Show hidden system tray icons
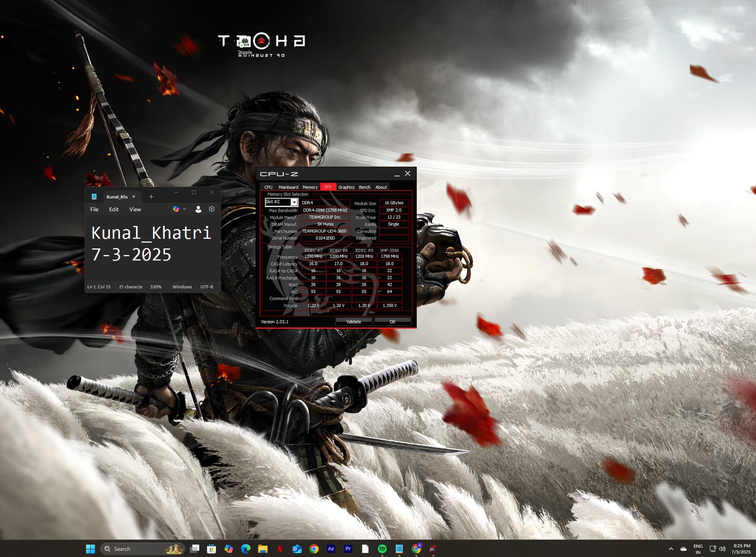Viewport: 756px width, 557px height. (x=671, y=549)
